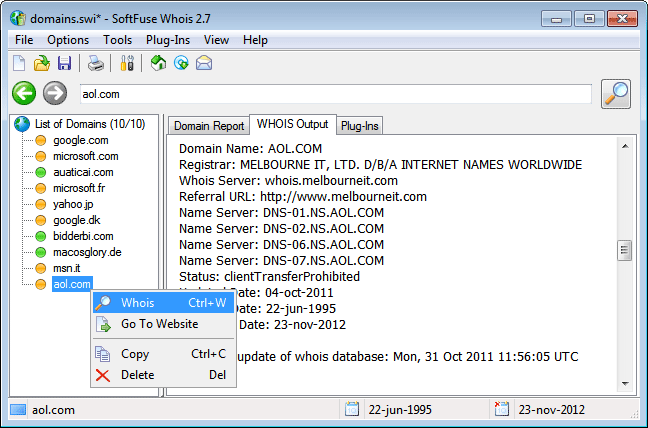Switch to the Domain Report tab
The height and width of the screenshot is (428, 648).
tap(208, 126)
